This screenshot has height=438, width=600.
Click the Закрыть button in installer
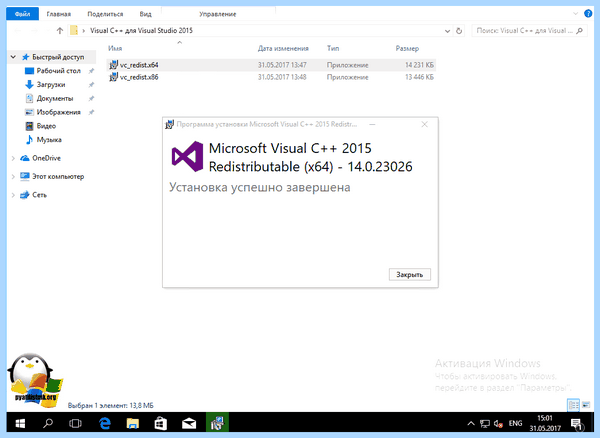point(409,274)
